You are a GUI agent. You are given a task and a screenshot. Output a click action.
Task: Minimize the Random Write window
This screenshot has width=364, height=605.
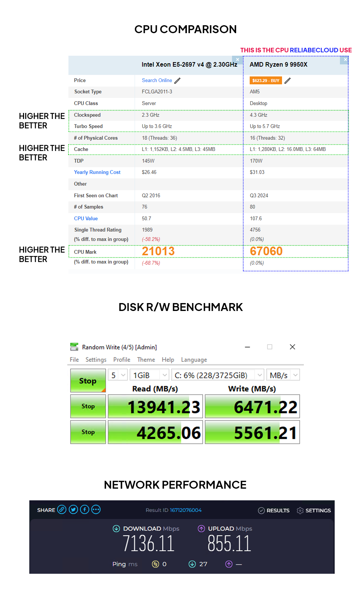tap(247, 347)
